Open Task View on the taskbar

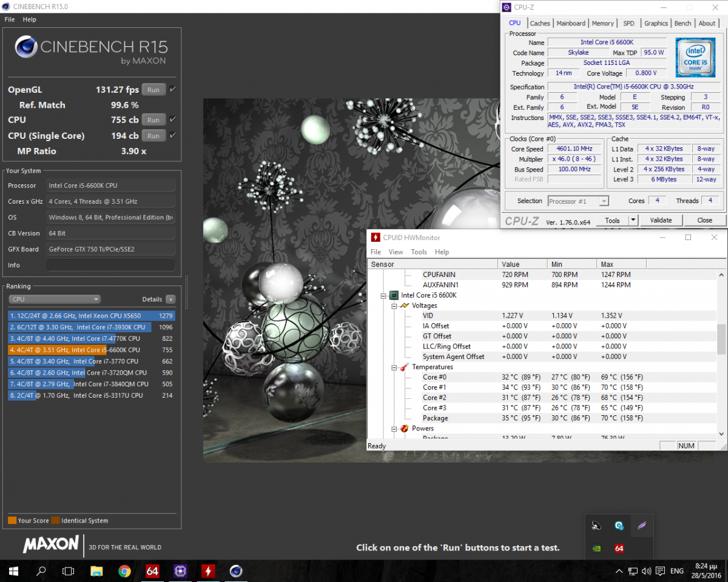click(x=69, y=570)
